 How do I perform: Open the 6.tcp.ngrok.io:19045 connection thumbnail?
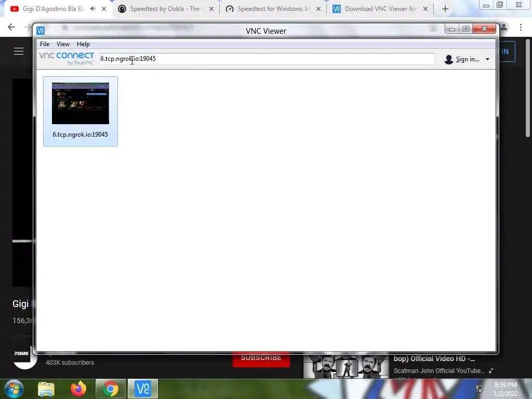click(x=81, y=103)
